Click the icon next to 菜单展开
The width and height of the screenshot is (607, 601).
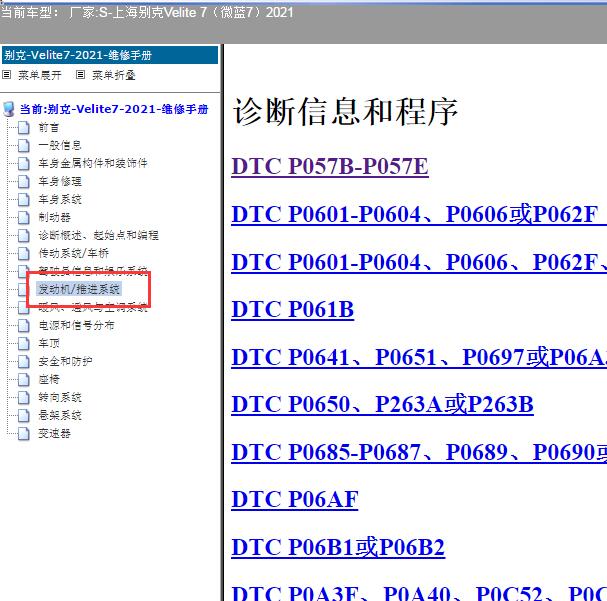coord(7,74)
